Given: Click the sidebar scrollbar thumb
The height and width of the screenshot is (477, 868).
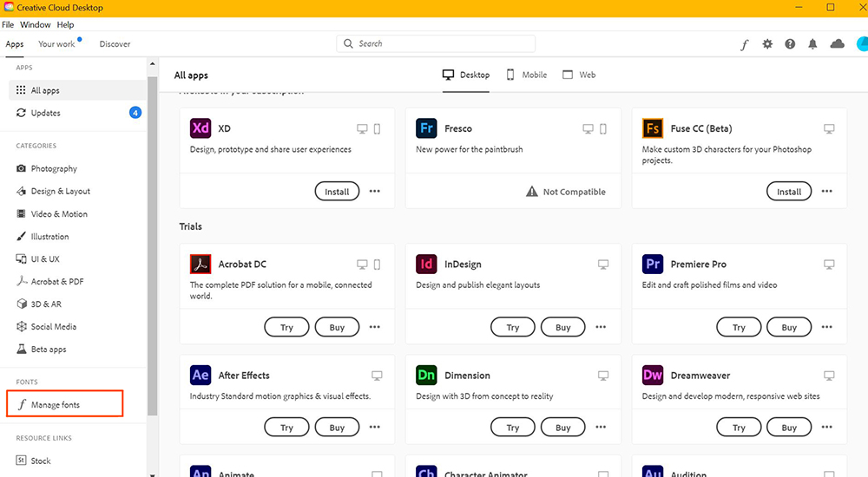Looking at the screenshot, I should point(152,245).
